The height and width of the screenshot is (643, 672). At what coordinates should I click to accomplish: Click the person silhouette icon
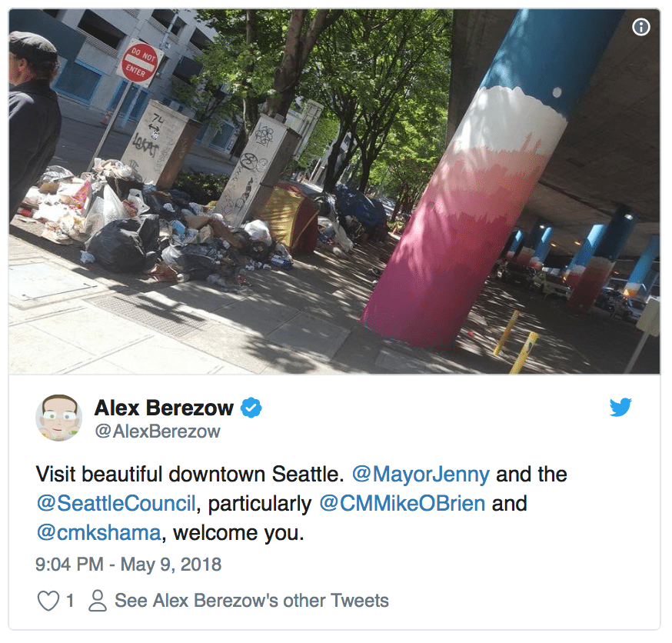98,601
